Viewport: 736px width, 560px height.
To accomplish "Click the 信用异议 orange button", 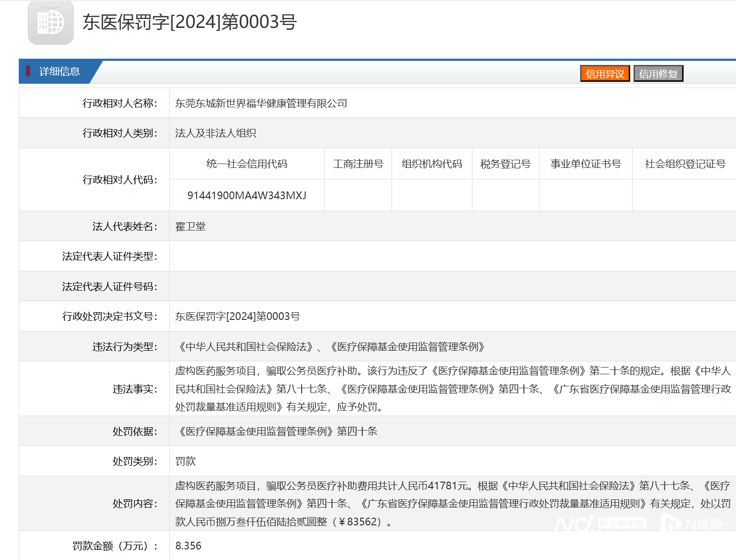I will click(605, 74).
